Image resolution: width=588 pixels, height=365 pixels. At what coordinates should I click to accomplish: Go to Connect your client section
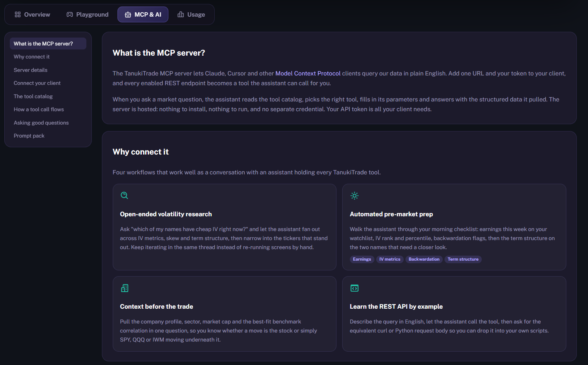coord(48,83)
